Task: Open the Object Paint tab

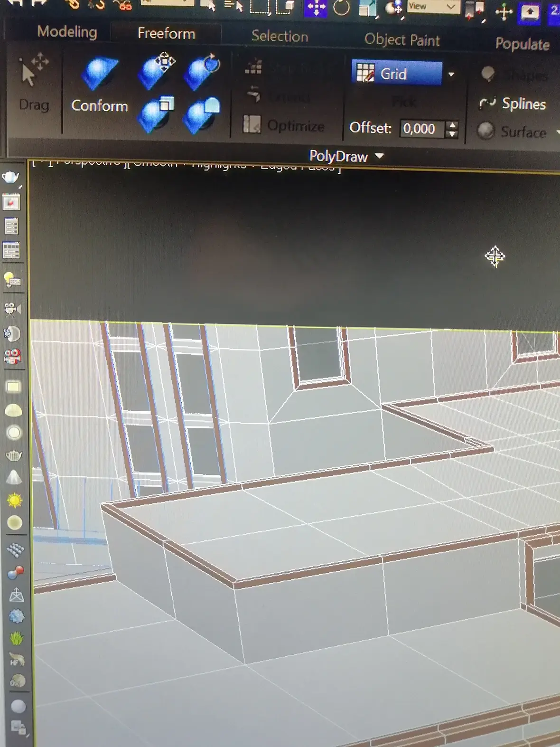Action: pyautogui.click(x=402, y=40)
